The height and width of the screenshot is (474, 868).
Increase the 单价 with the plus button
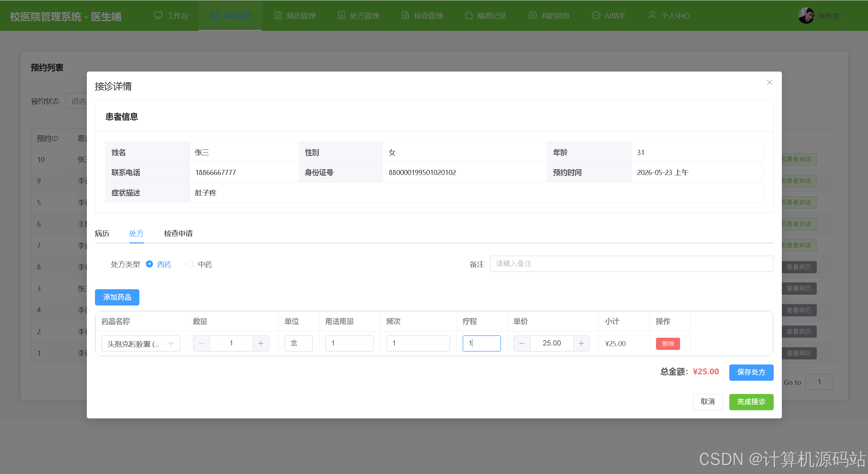click(581, 343)
